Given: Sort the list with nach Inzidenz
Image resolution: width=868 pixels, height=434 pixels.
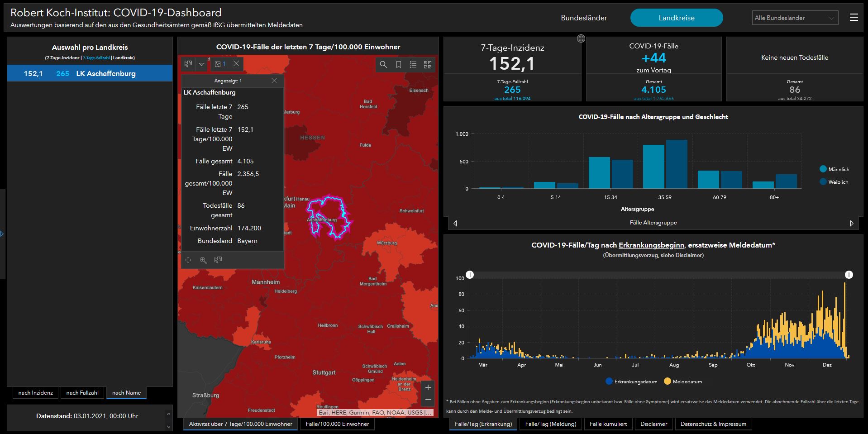Looking at the screenshot, I should click(x=36, y=393).
